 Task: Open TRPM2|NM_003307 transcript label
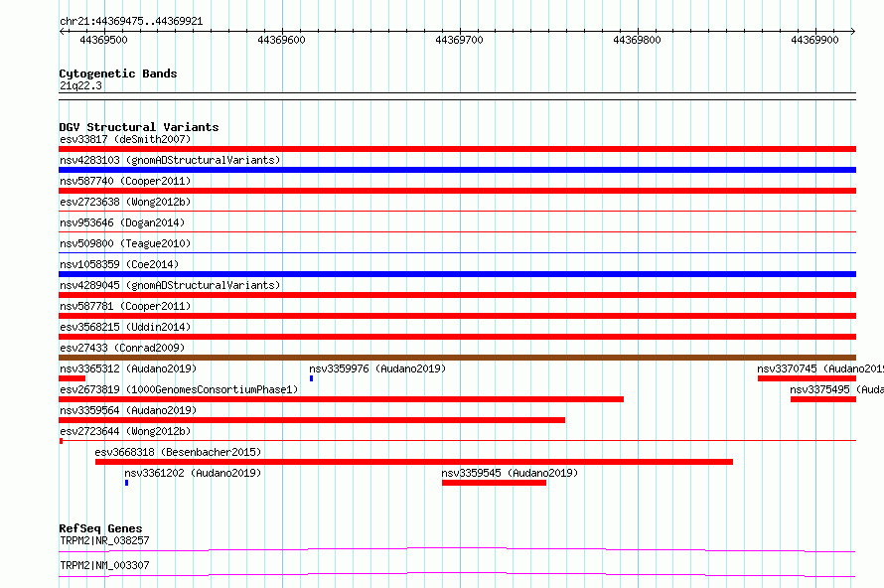(x=104, y=565)
